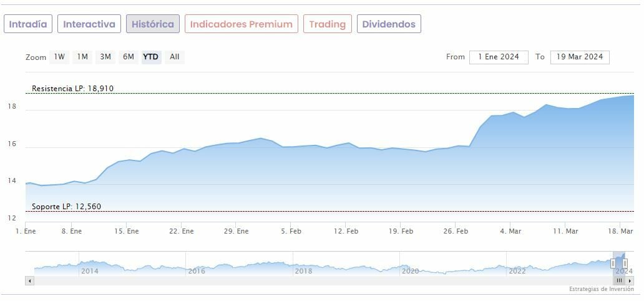The image size is (644, 301).
Task: Open Indicadores Premium tab
Action: tap(241, 24)
